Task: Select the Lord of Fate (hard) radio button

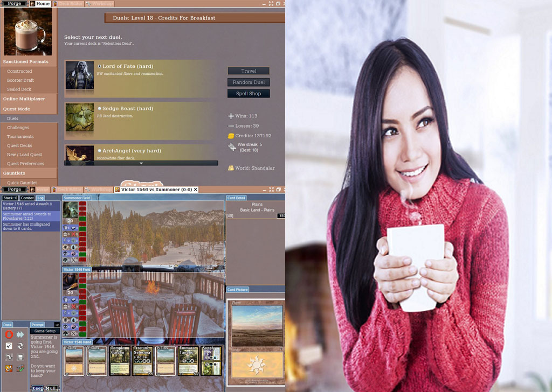Action: pyautogui.click(x=100, y=66)
